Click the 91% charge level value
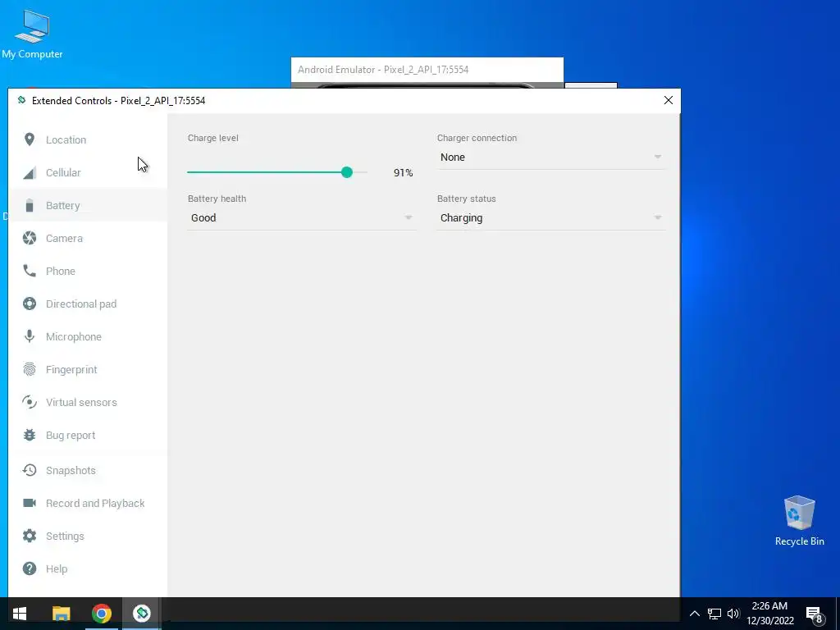 403,172
